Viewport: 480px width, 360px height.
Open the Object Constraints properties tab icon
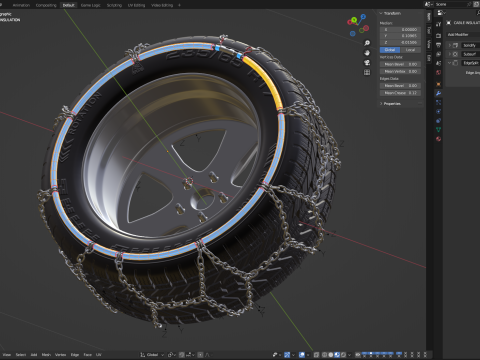438,120
